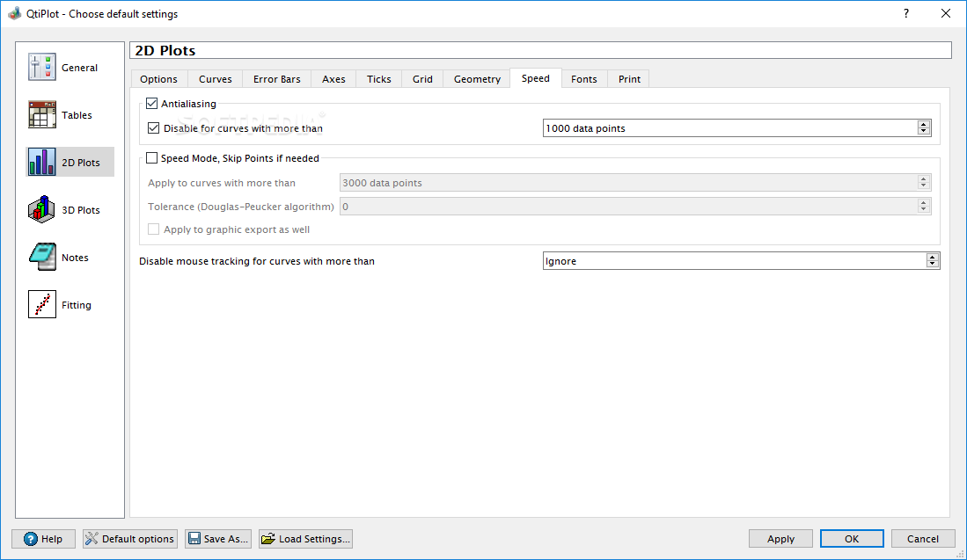Image resolution: width=967 pixels, height=560 pixels.
Task: Switch to the Ticks tab
Action: click(378, 79)
